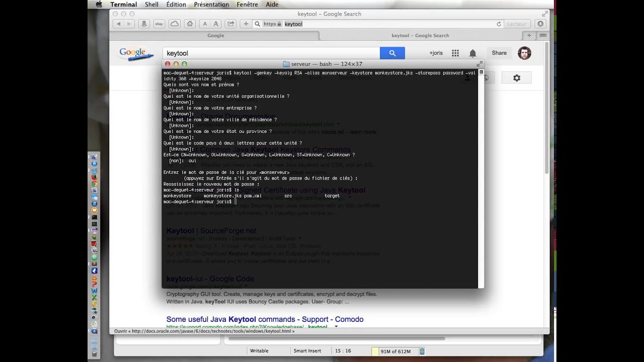The height and width of the screenshot is (362, 644).
Task: Go back in Safari history
Action: (x=119, y=24)
